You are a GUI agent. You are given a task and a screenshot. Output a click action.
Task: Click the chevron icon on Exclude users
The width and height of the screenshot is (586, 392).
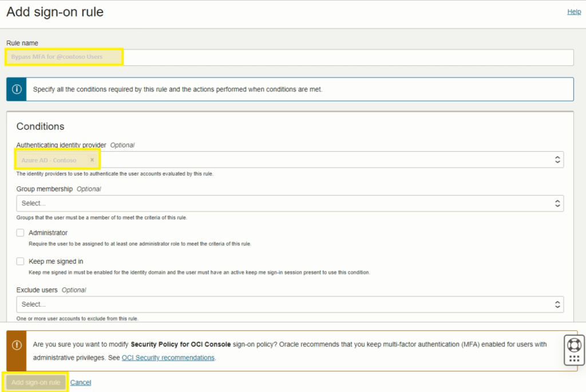pyautogui.click(x=557, y=304)
